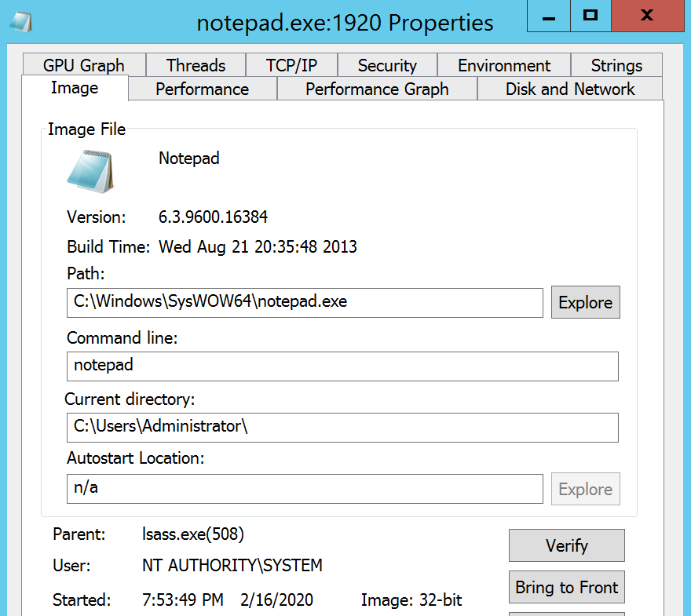
Task: Click the Autostart Location field
Action: click(x=305, y=488)
